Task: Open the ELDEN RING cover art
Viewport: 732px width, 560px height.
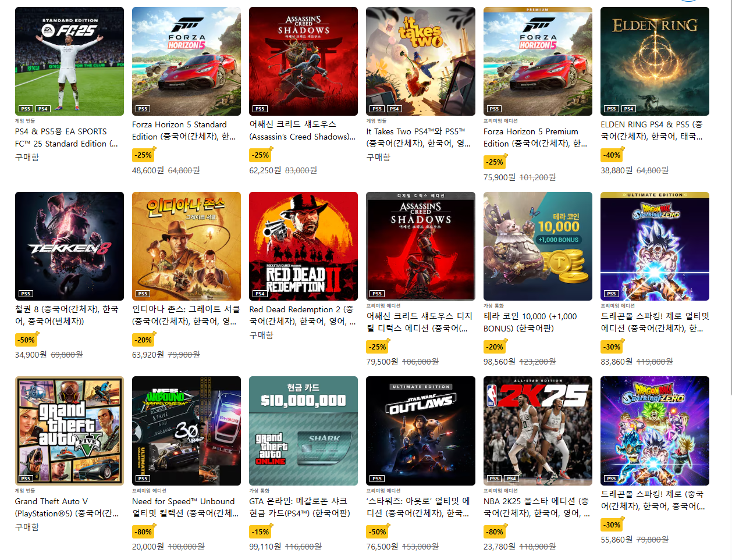Action: point(655,61)
